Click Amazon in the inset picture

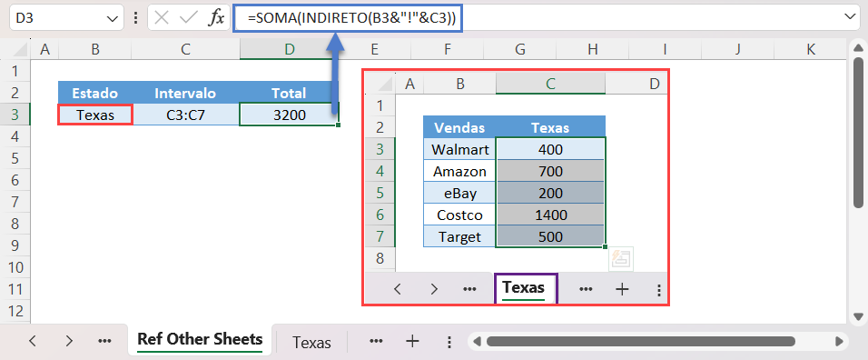point(459,171)
